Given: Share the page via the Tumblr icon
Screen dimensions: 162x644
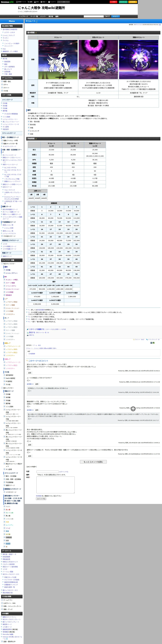Looking at the screenshot, I should (x=151, y=343).
